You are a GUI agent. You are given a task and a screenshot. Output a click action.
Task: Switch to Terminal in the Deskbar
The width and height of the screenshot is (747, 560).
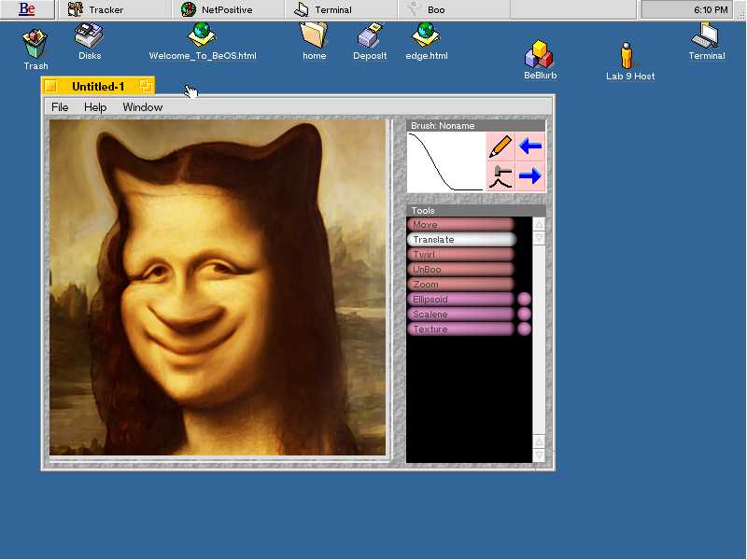click(x=341, y=9)
